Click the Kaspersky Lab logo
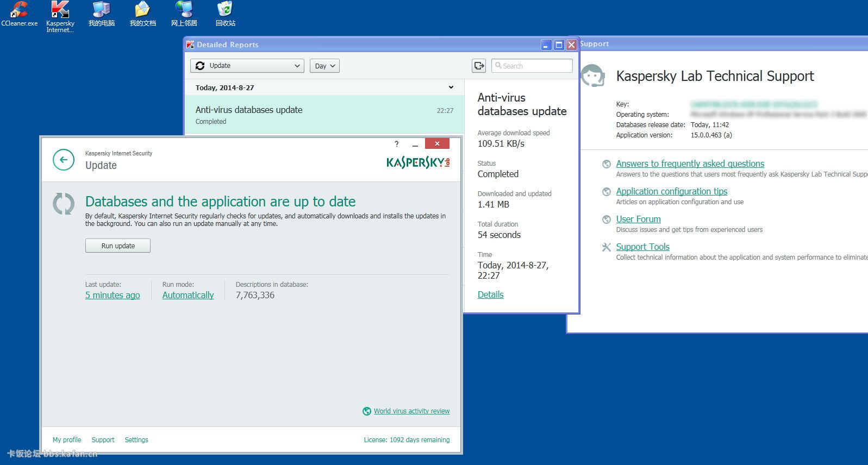 (x=418, y=162)
